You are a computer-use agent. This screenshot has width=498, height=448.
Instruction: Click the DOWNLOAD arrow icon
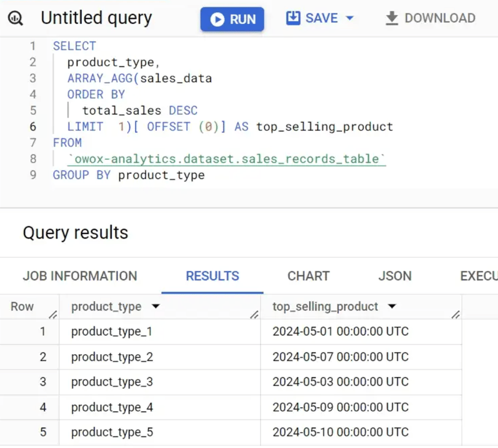[392, 18]
